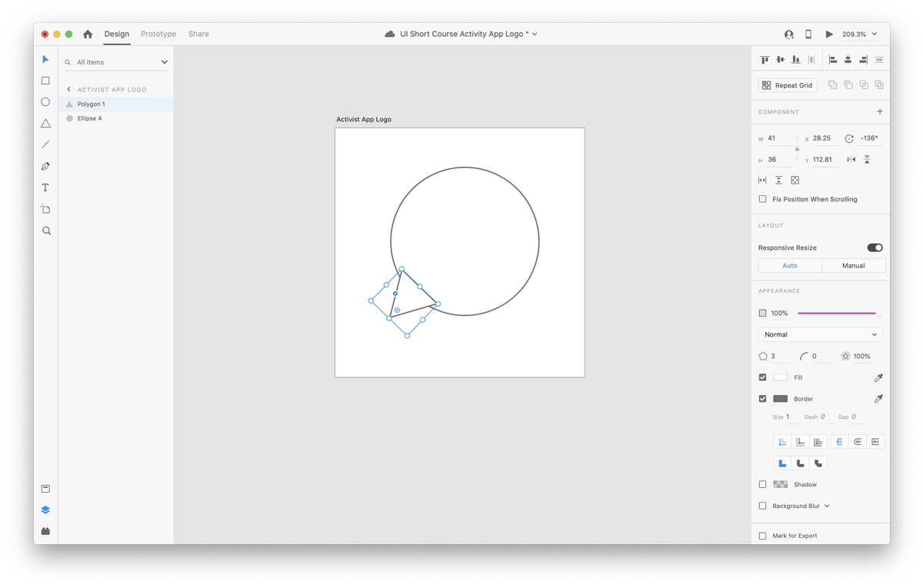923x588 pixels.
Task: Select the Rectangle tool
Action: tap(45, 81)
